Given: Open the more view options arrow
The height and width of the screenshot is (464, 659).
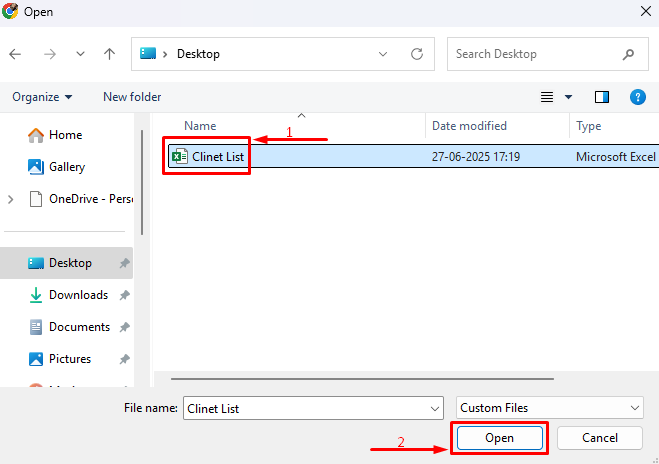Looking at the screenshot, I should click(x=568, y=97).
